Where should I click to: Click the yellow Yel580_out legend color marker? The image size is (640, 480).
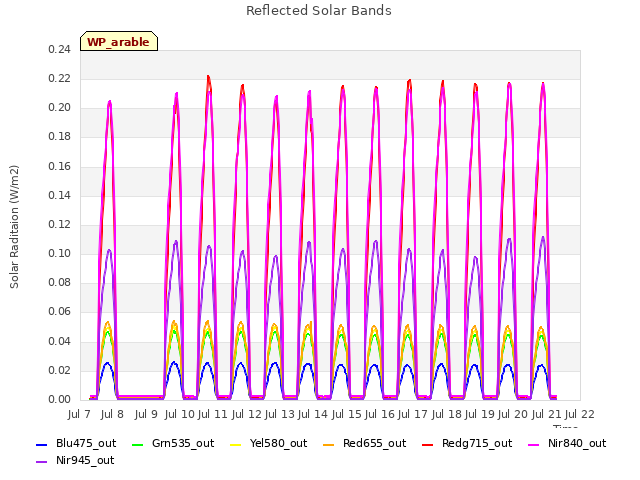tap(236, 444)
